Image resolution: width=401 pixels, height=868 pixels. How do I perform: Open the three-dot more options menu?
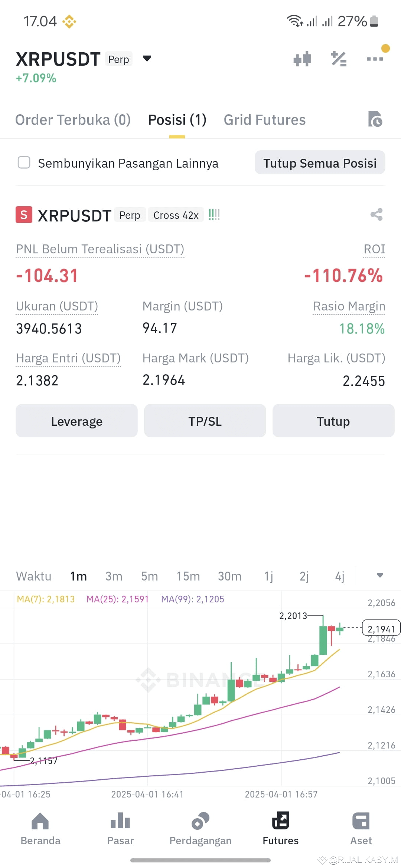375,59
